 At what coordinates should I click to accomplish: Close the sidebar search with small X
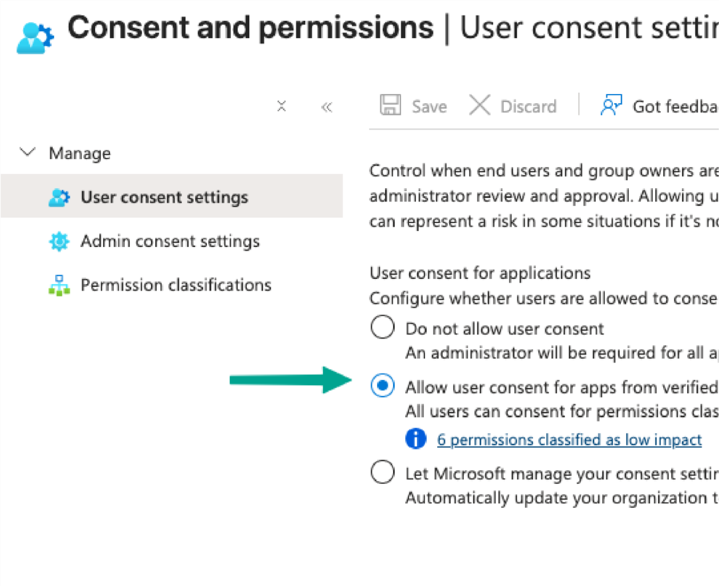pyautogui.click(x=281, y=106)
